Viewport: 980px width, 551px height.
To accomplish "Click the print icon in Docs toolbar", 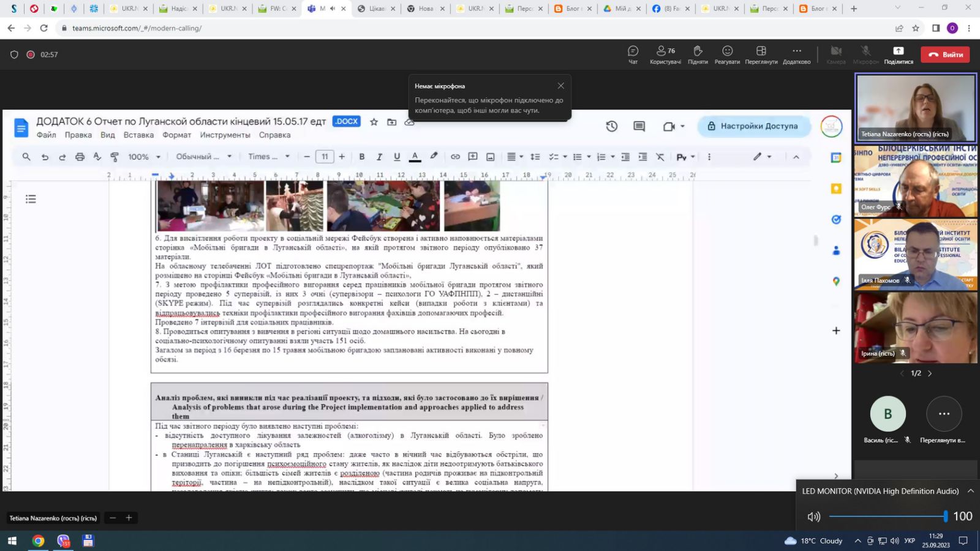I will coord(80,157).
